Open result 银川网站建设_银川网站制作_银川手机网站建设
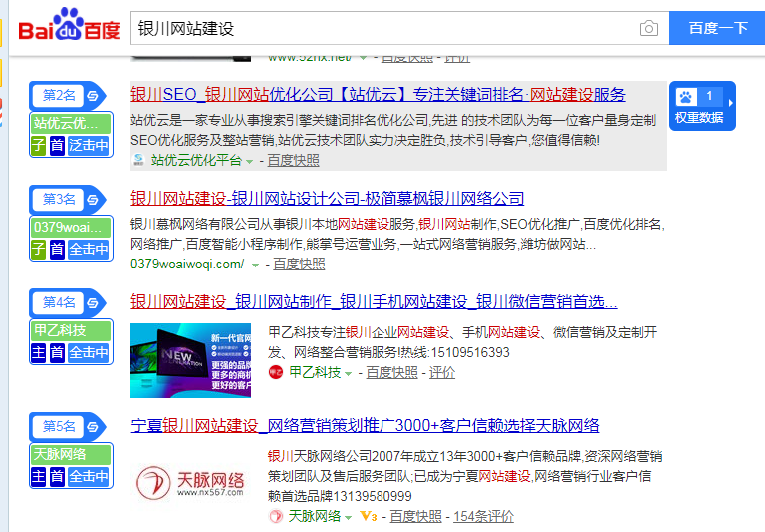This screenshot has width=765, height=532. click(374, 302)
